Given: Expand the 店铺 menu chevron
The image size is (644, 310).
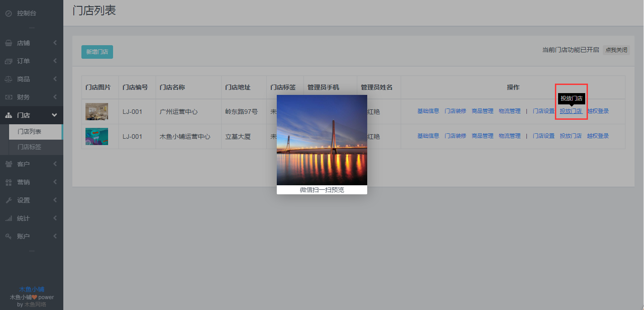Looking at the screenshot, I should (55, 43).
